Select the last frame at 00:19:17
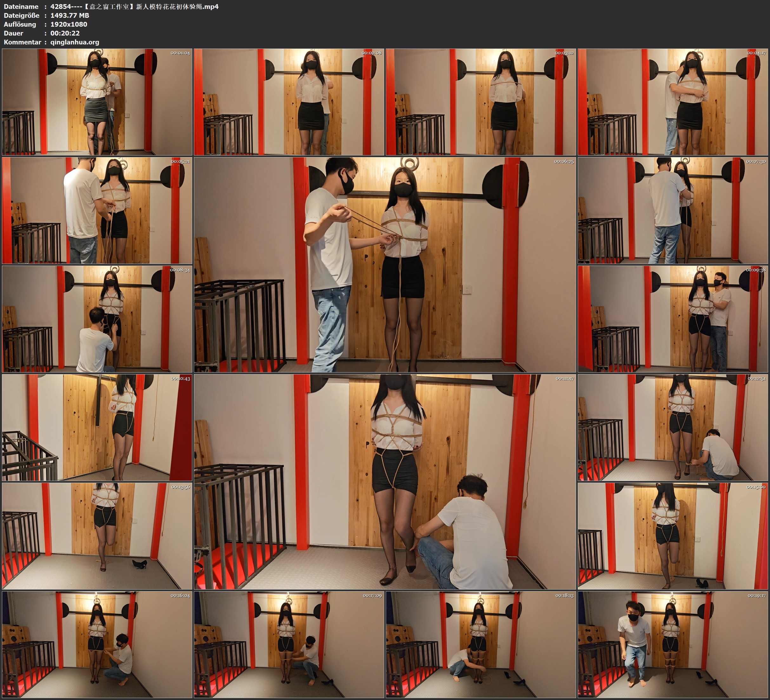Image resolution: width=770 pixels, height=700 pixels. [673, 644]
